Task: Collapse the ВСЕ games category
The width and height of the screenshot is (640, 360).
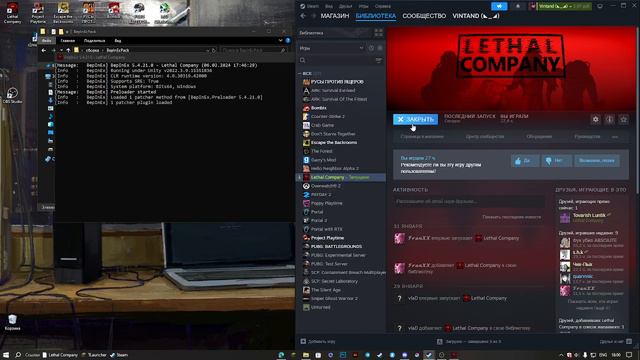Action: click(300, 73)
